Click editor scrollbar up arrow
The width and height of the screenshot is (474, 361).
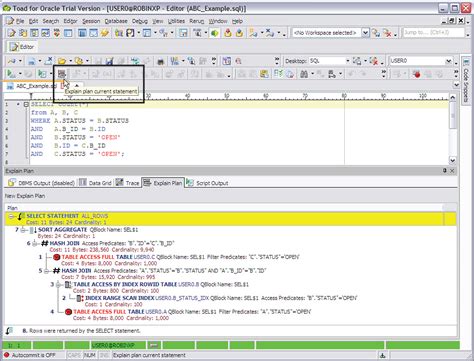tap(452, 97)
